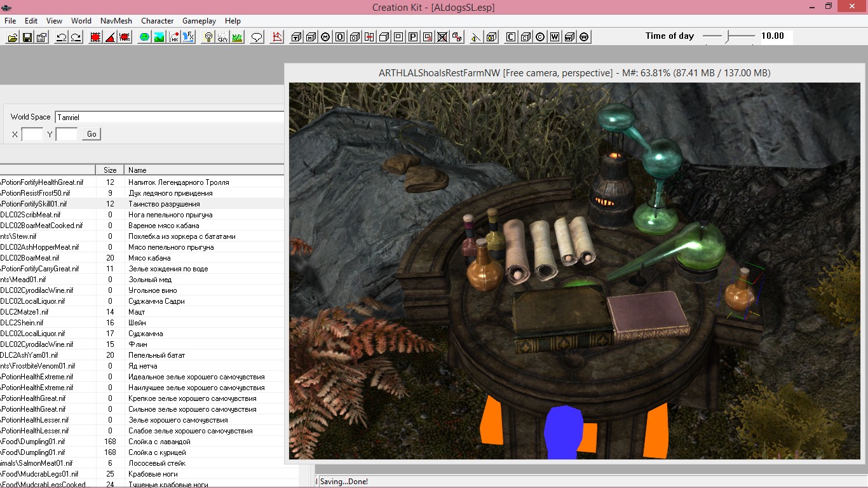
Task: Sort list by the Size column header
Action: [x=110, y=170]
